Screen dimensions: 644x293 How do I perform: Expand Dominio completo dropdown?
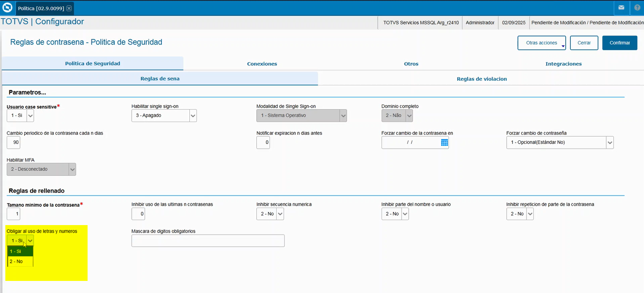(x=409, y=116)
